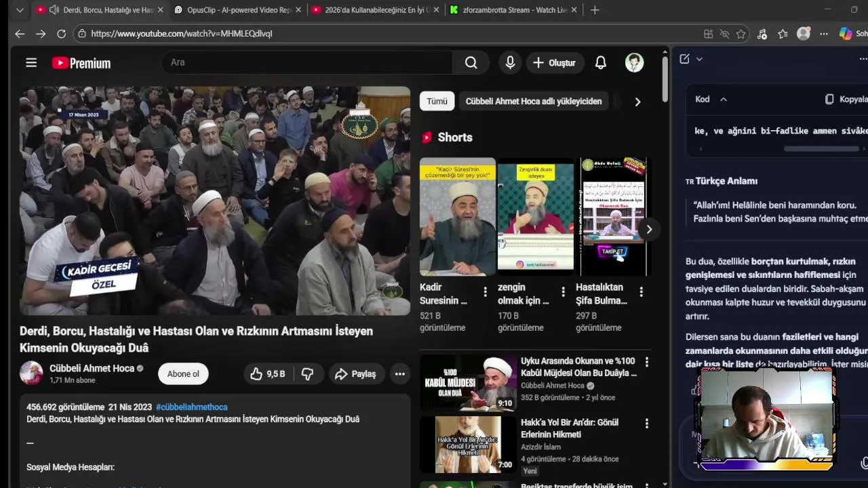Click the '456.692 görüntüleme' view count text
The height and width of the screenshot is (488, 868).
coord(65,407)
